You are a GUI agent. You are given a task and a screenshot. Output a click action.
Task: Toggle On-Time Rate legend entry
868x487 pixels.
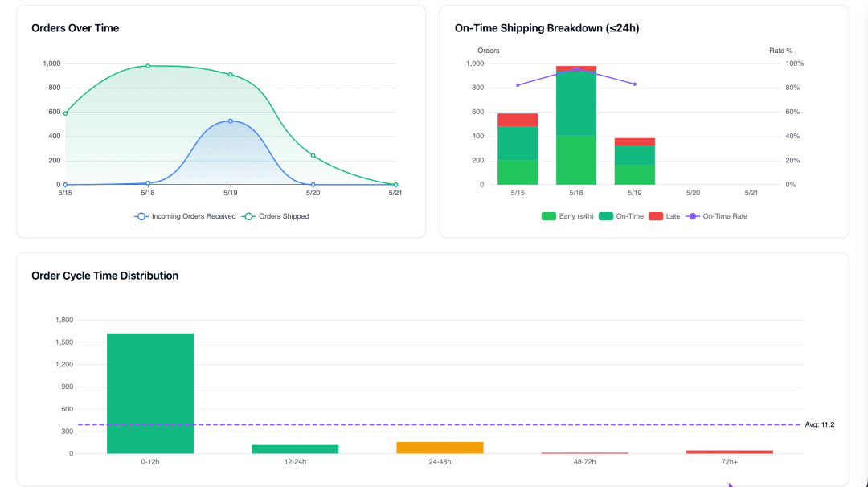pyautogui.click(x=716, y=216)
